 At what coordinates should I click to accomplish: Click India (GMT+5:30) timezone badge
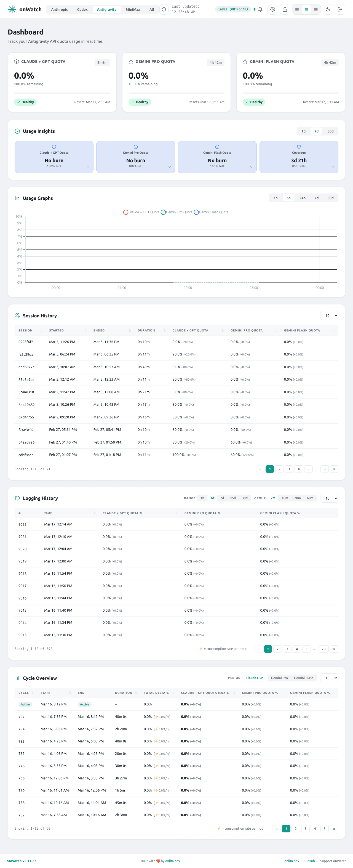(233, 9)
